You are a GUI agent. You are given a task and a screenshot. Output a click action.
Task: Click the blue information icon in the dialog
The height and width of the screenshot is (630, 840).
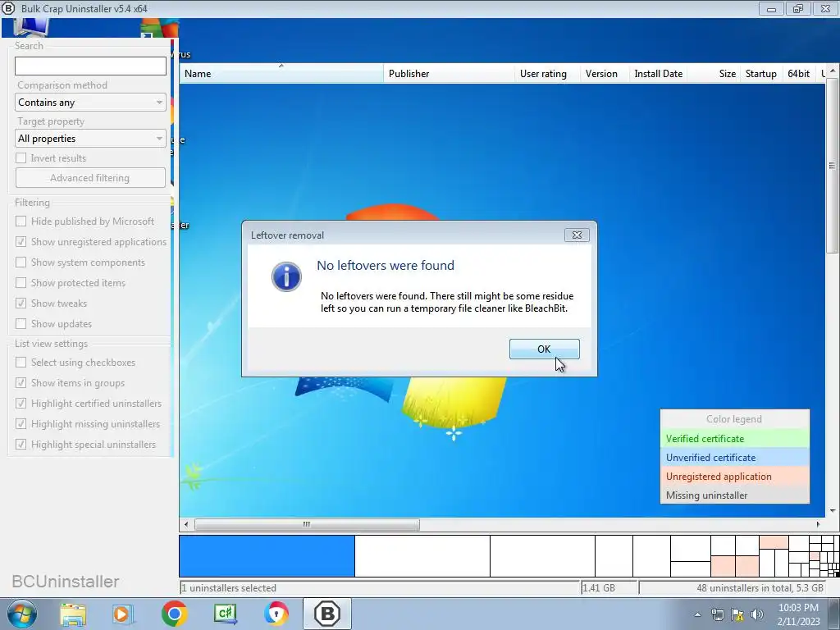[x=286, y=276]
